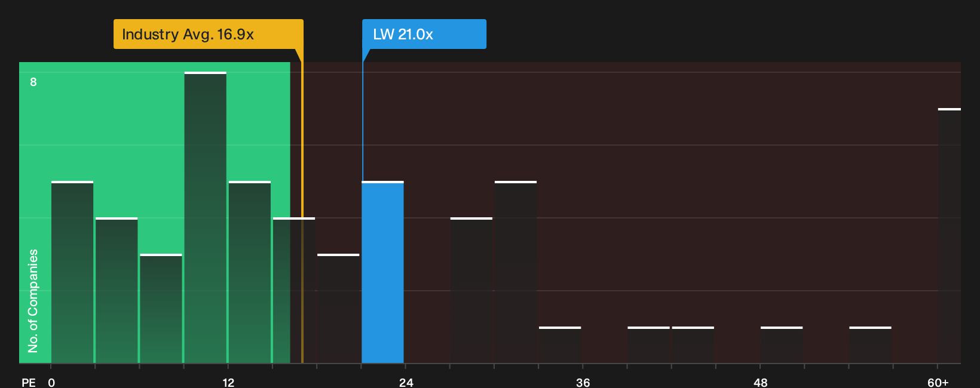Select the highlighted blue LW histogram bar
Image resolution: width=980 pixels, height=388 pixels.
(382, 272)
